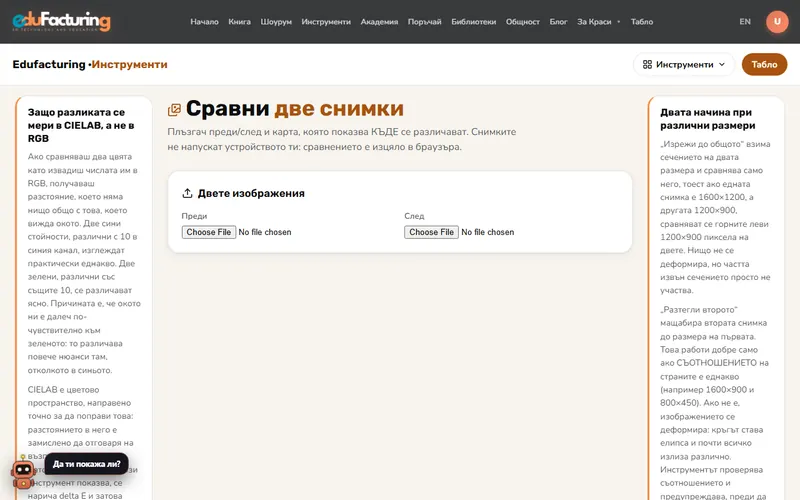This screenshot has width=800, height=500.
Task: Click the След label
Action: [414, 216]
